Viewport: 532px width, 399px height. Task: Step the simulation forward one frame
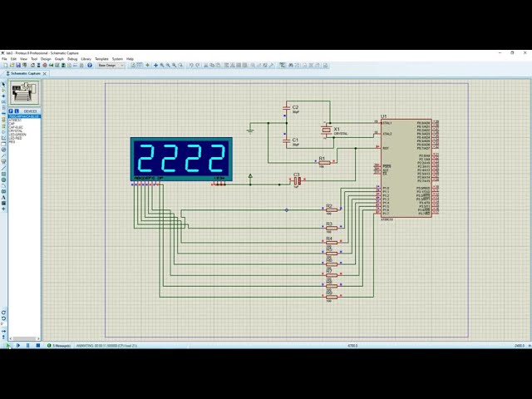(x=18, y=346)
